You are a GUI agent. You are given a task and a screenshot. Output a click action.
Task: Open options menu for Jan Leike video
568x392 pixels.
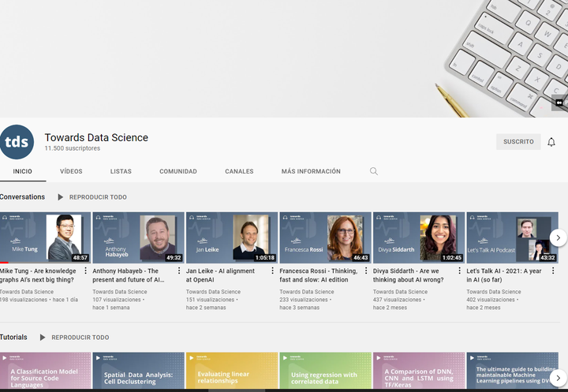click(x=272, y=271)
